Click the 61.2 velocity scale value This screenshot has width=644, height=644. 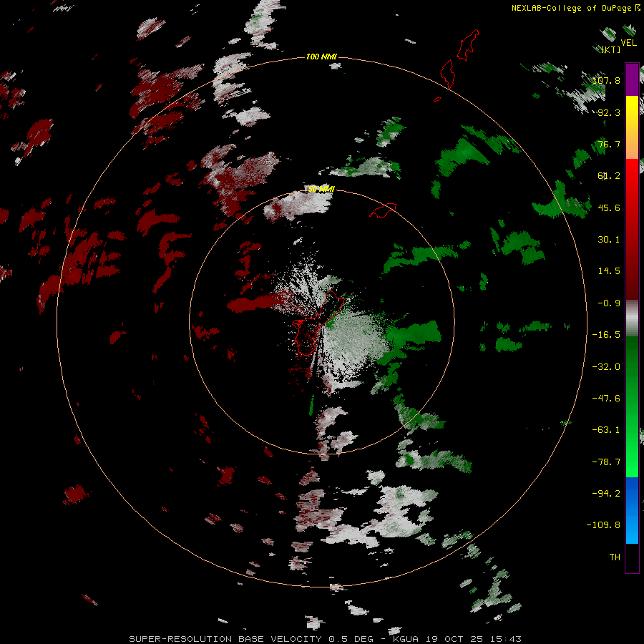[x=609, y=176]
